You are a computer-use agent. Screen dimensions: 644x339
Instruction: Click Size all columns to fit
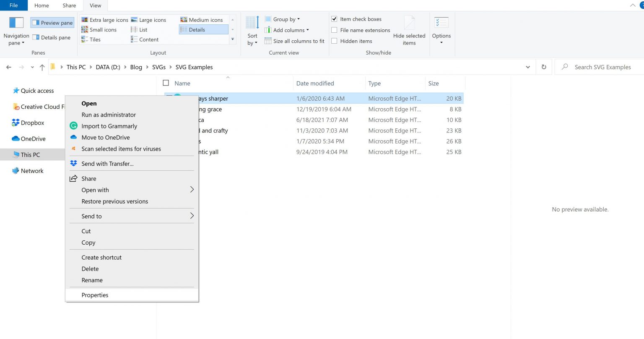pyautogui.click(x=299, y=41)
